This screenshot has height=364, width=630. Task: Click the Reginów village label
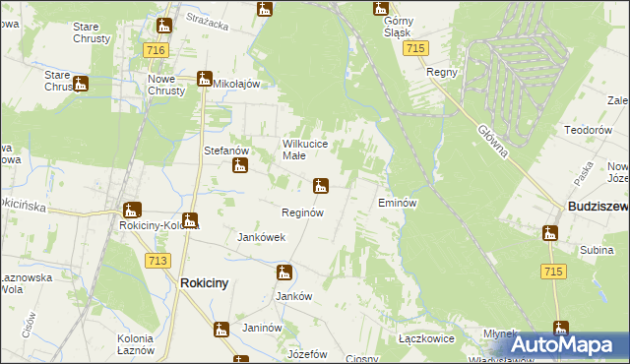tap(302, 212)
